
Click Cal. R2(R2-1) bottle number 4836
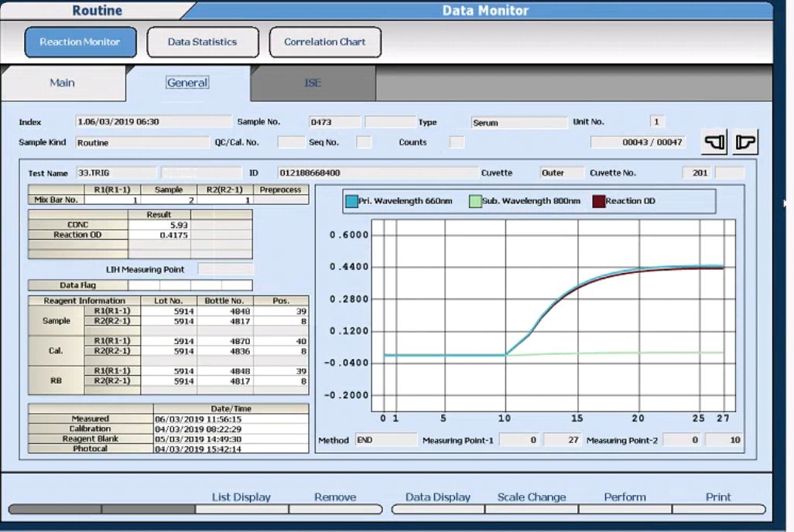tap(225, 351)
